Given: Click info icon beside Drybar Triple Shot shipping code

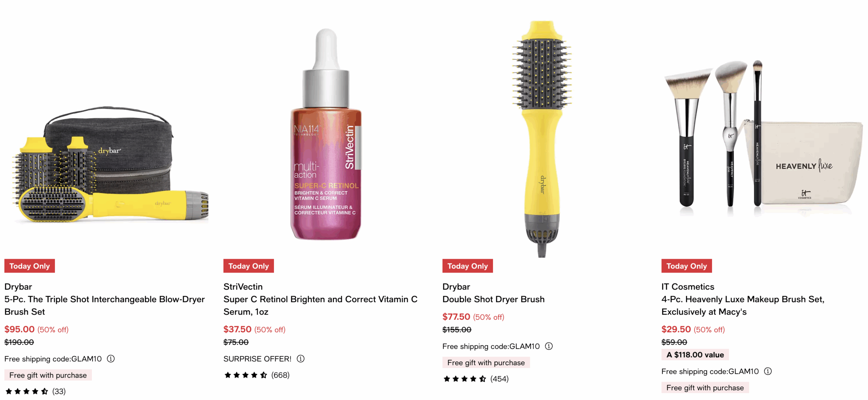Looking at the screenshot, I should click(x=111, y=358).
